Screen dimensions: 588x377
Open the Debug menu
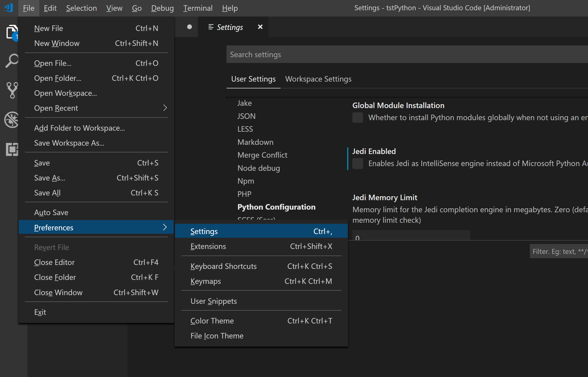162,8
